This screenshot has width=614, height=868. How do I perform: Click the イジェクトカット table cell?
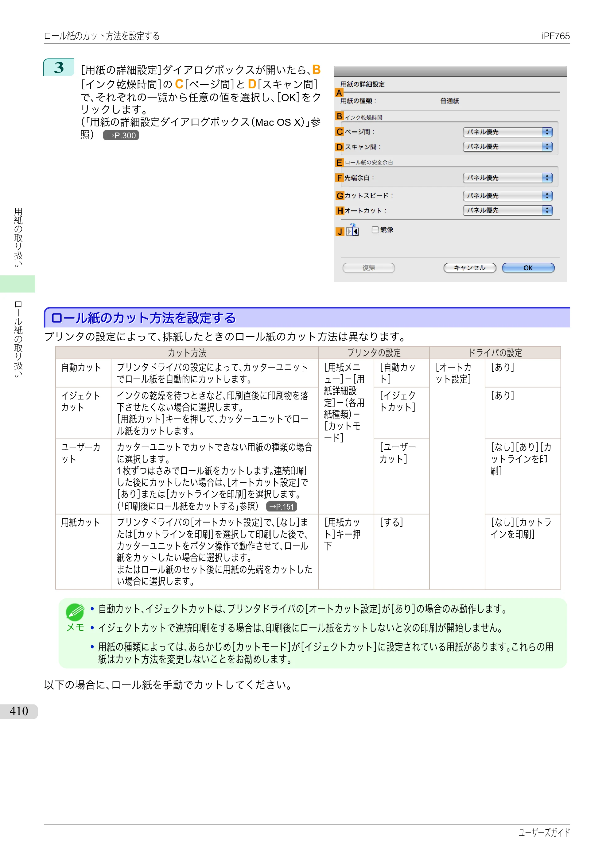pyautogui.click(x=83, y=413)
